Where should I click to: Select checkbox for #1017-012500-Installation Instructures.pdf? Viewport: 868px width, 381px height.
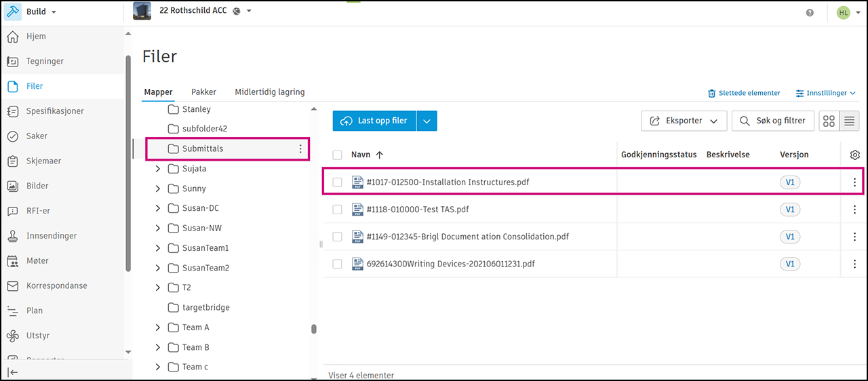337,182
